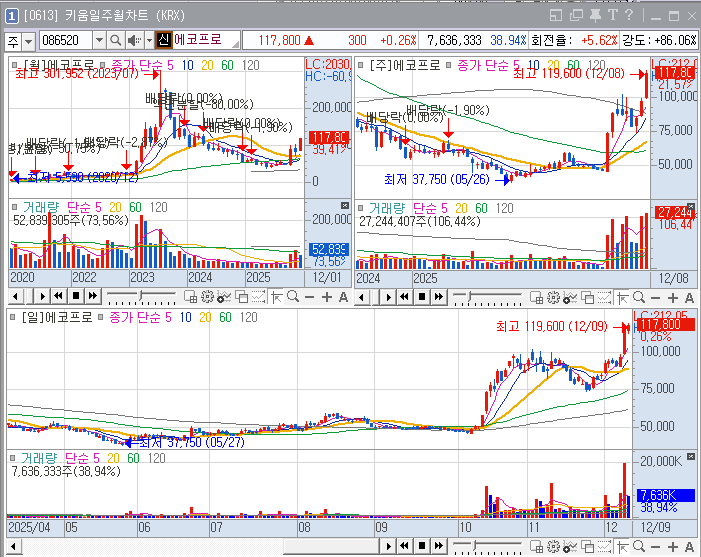Daily chart: click minus zoom-out icon
The height and width of the screenshot is (557, 701).
click(x=655, y=546)
